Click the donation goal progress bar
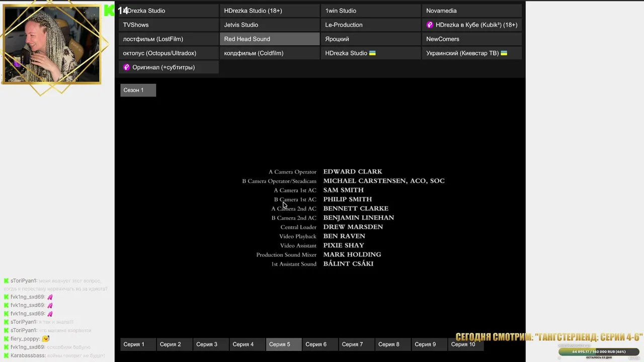The height and width of the screenshot is (362, 644). 599,351
